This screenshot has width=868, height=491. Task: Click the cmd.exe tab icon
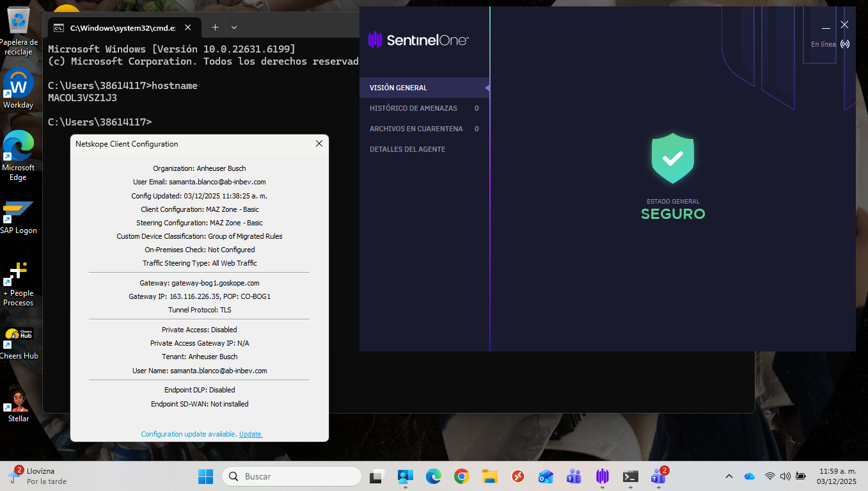point(59,28)
